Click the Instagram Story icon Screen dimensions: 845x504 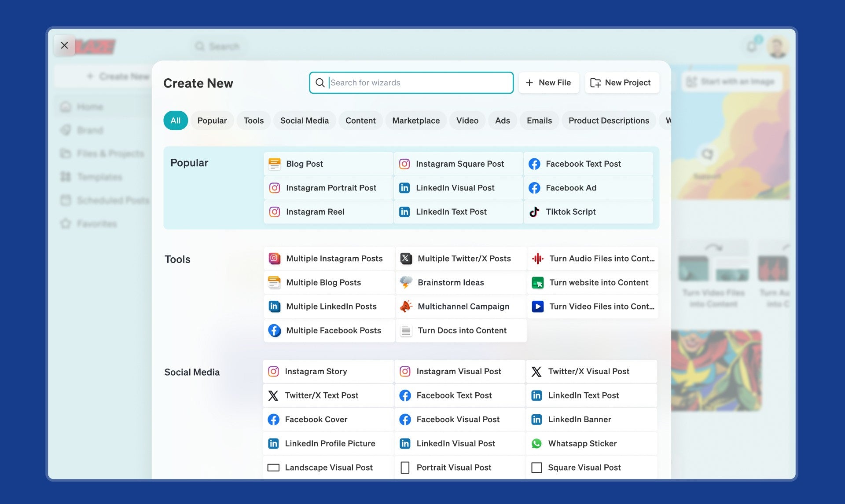pyautogui.click(x=273, y=372)
